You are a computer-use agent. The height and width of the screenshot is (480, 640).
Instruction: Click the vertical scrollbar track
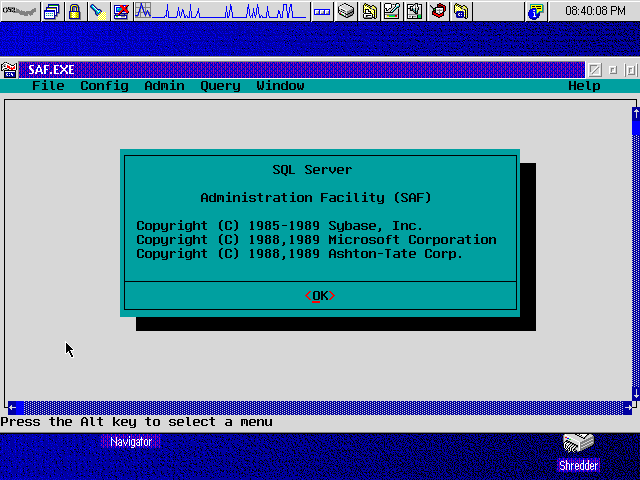636,261
